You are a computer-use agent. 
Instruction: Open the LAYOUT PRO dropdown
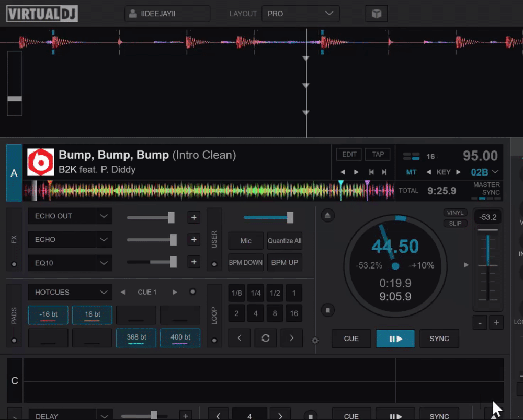coord(301,14)
